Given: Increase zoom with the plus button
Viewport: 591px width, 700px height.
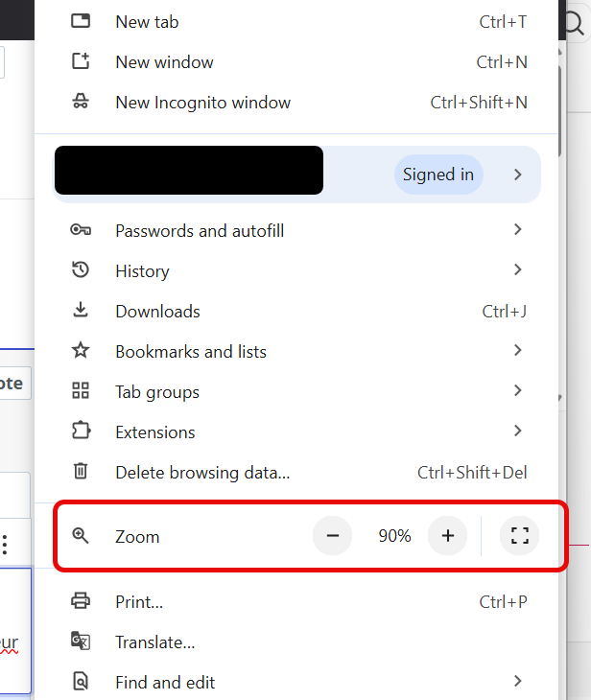Looking at the screenshot, I should [x=447, y=536].
